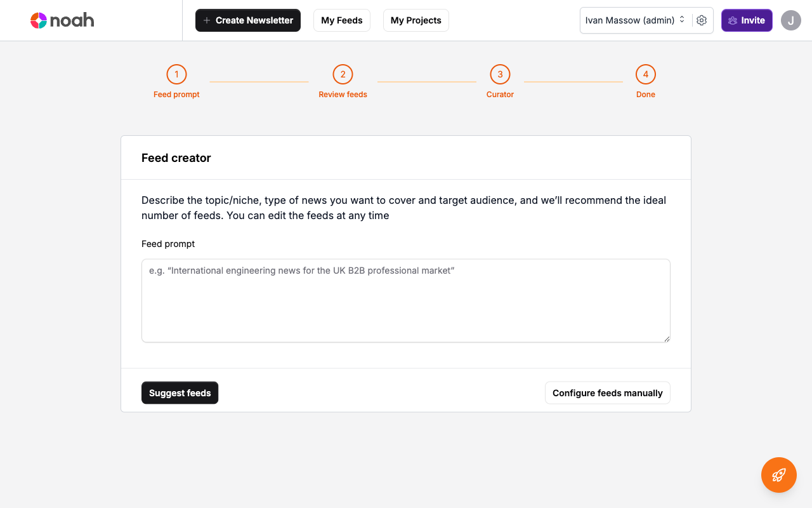This screenshot has height=508, width=812.
Task: Switch to My Projects
Action: [416, 20]
